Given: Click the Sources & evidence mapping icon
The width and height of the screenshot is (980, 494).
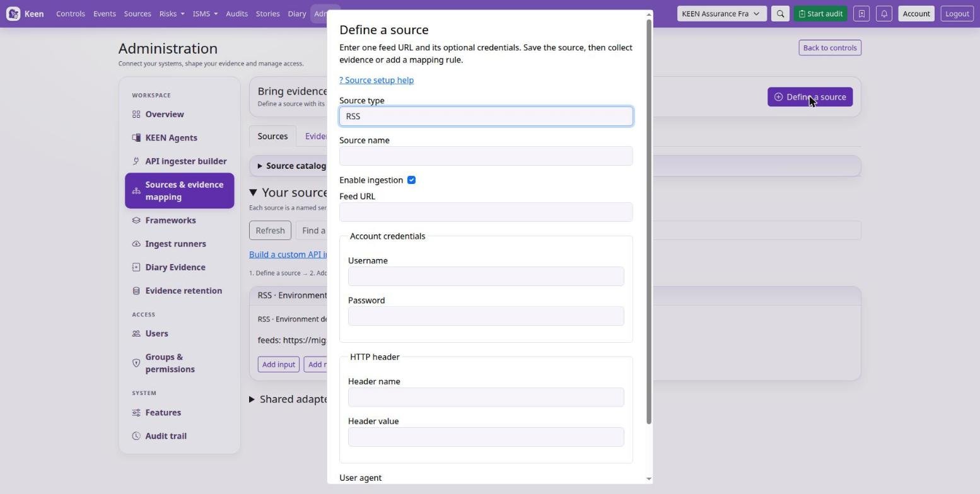Looking at the screenshot, I should [136, 191].
